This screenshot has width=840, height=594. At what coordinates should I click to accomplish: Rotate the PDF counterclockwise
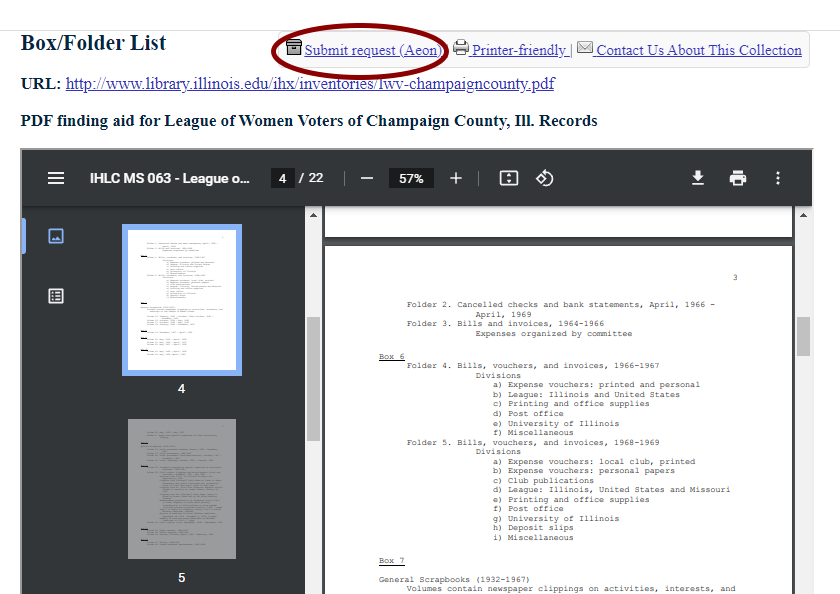click(545, 178)
